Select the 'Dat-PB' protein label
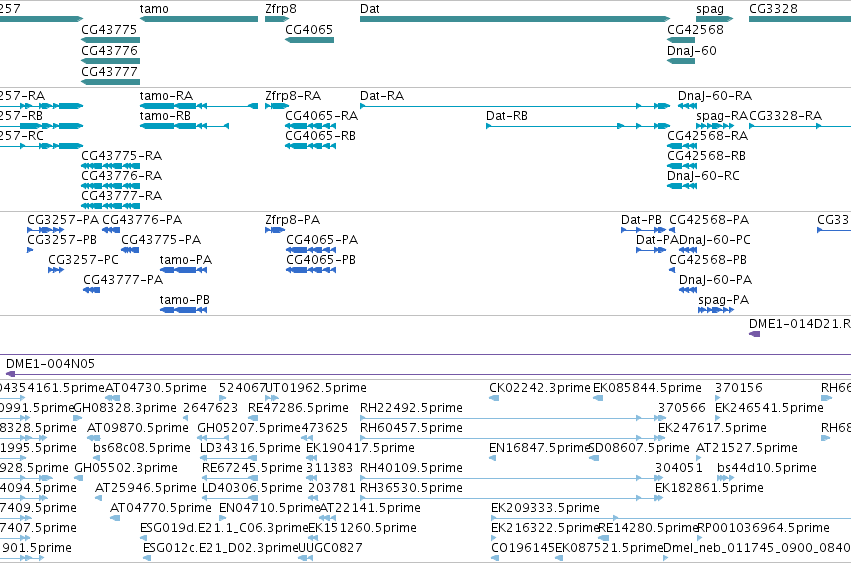The image size is (851, 563). tap(641, 220)
